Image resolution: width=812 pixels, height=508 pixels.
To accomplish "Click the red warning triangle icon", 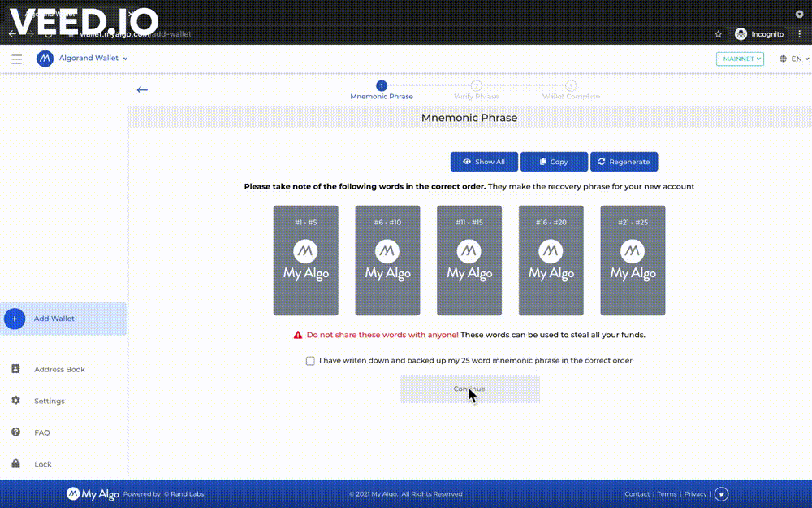I will [298, 336].
